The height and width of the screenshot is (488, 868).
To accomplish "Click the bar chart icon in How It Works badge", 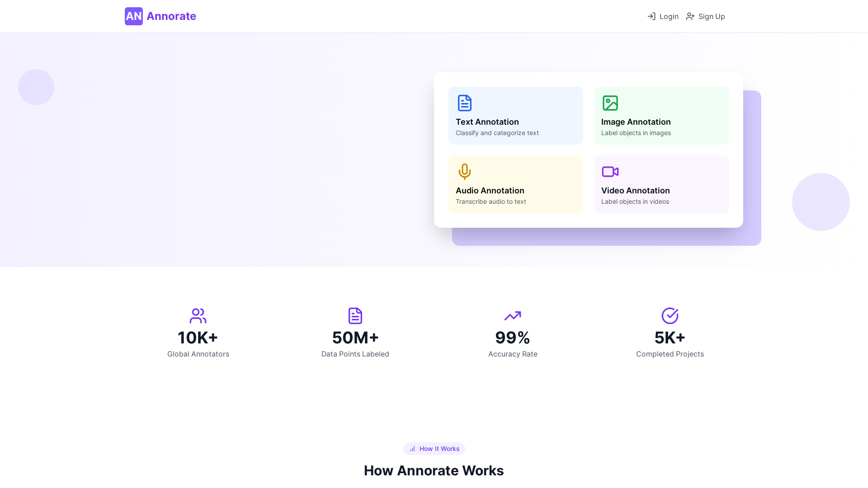I will [x=412, y=449].
